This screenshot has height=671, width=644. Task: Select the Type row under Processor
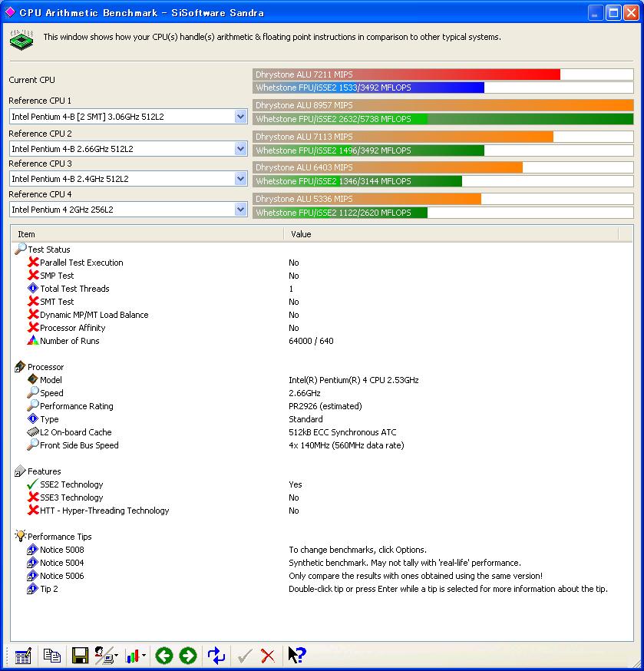322,419
